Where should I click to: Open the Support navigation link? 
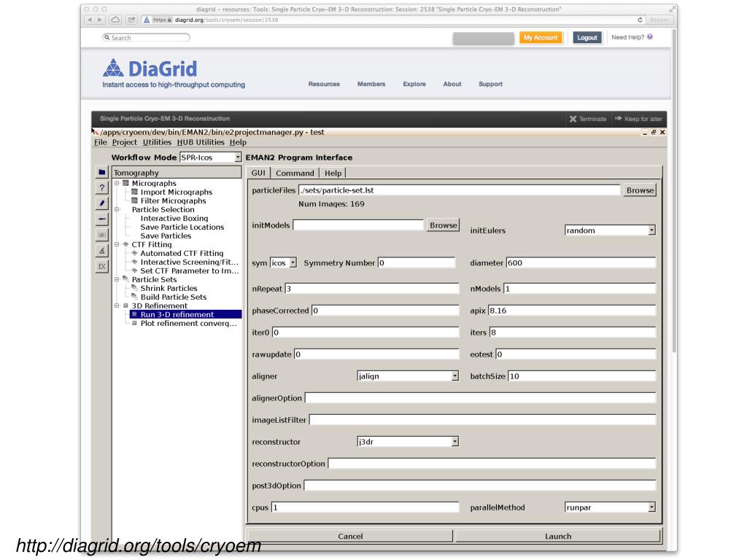(x=491, y=85)
